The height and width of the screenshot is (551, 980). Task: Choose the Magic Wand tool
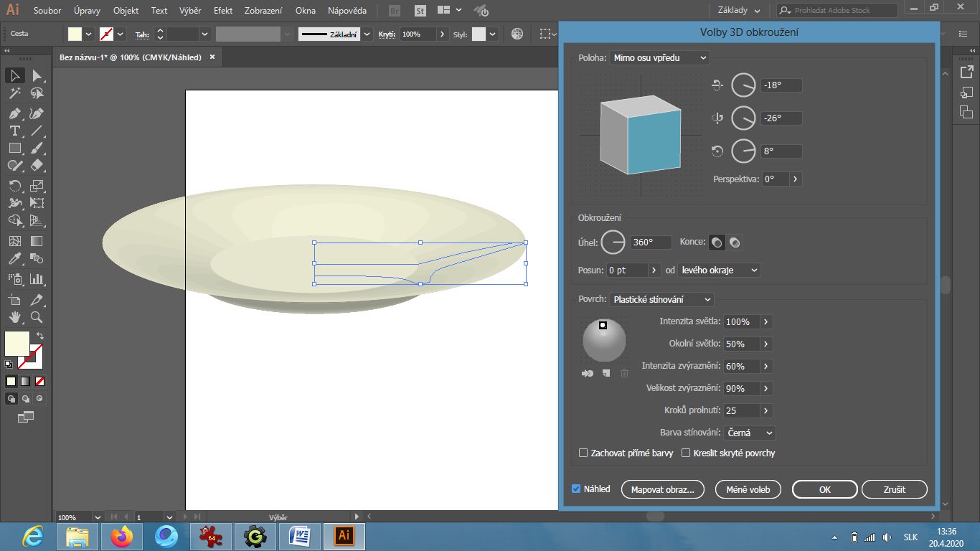[x=14, y=93]
